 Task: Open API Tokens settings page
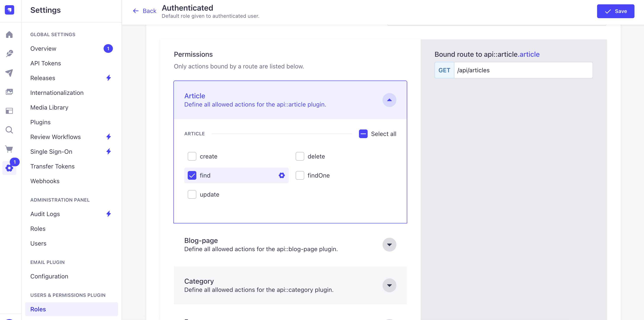tap(45, 63)
